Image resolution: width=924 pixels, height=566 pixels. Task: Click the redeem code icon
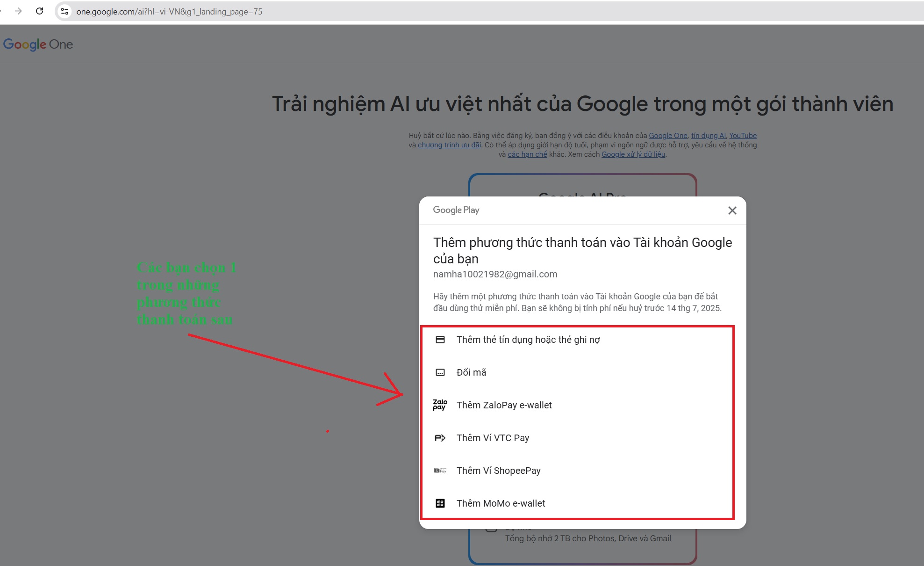pyautogui.click(x=440, y=372)
